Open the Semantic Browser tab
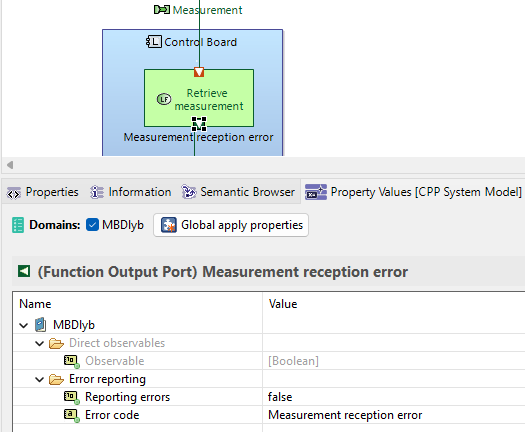This screenshot has width=525, height=432. pyautogui.click(x=238, y=192)
